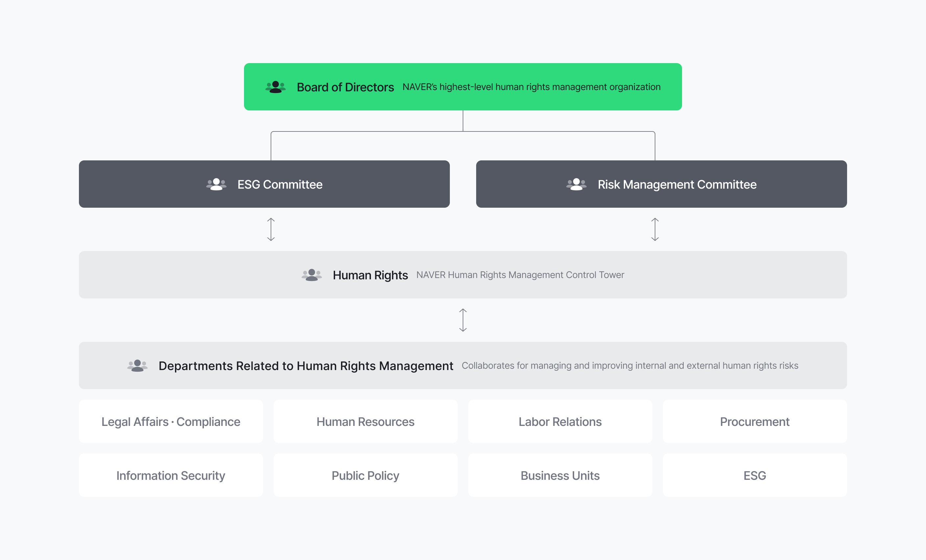Choose the Legal Affairs · Compliance tile
926x560 pixels.
click(171, 421)
